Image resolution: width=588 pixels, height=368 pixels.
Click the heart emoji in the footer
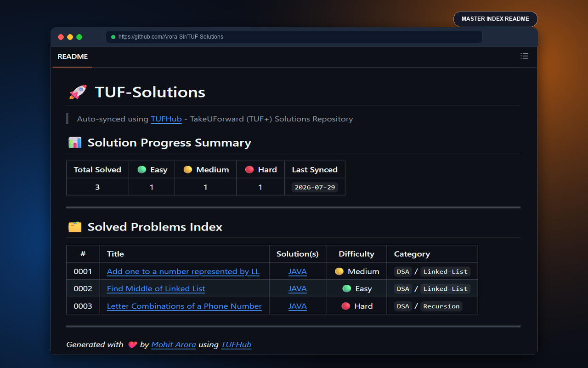(132, 345)
